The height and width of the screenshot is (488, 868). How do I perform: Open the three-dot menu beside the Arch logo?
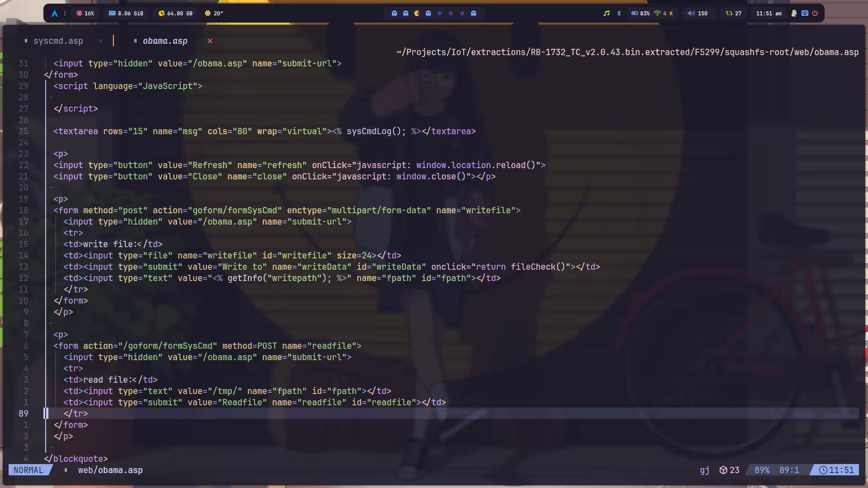click(65, 14)
